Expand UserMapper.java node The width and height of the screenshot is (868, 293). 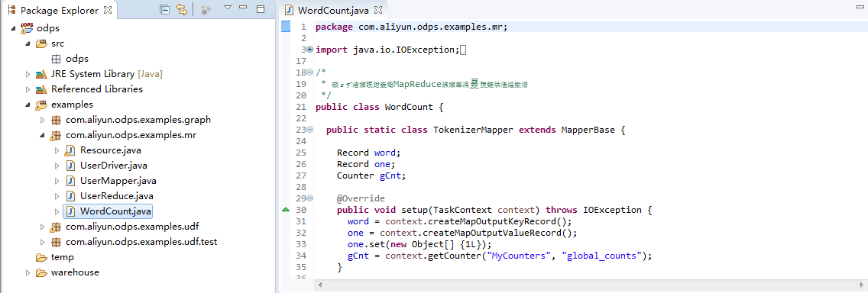57,181
